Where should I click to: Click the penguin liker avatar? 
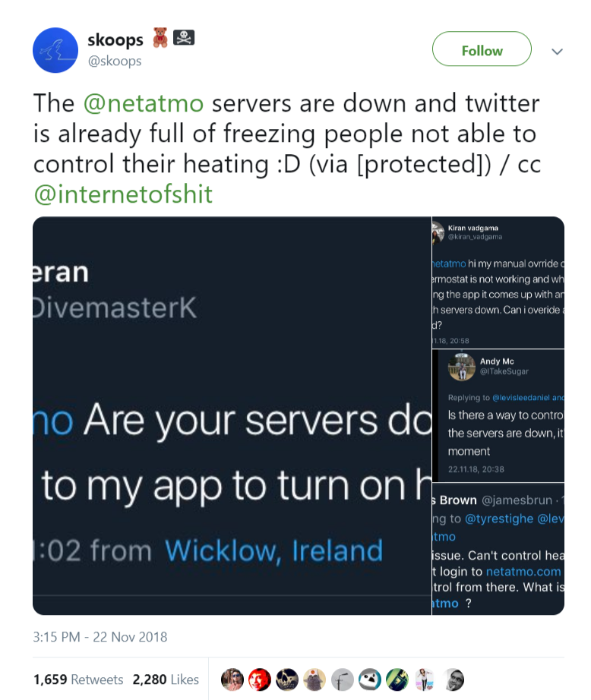369,680
